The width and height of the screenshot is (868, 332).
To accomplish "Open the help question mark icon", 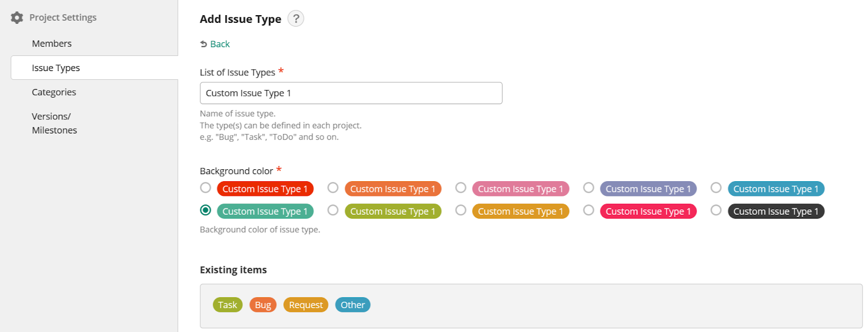I will coord(296,19).
